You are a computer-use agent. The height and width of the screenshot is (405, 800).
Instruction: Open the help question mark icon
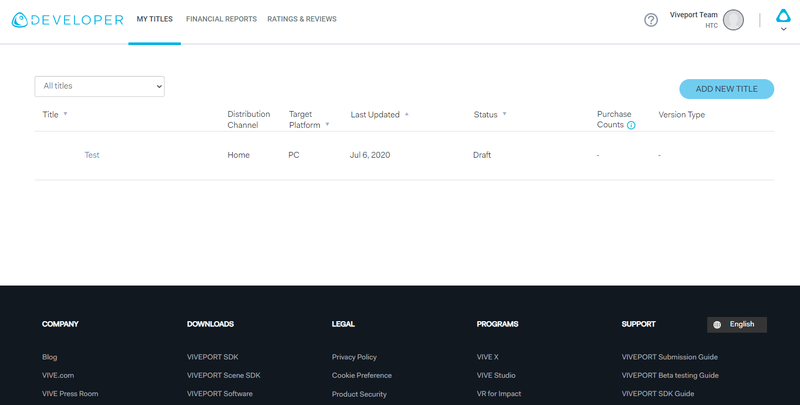click(651, 20)
